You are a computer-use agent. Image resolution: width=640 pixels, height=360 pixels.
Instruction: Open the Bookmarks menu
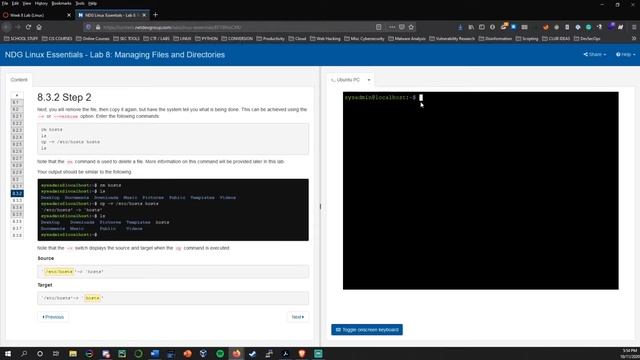click(x=61, y=3)
